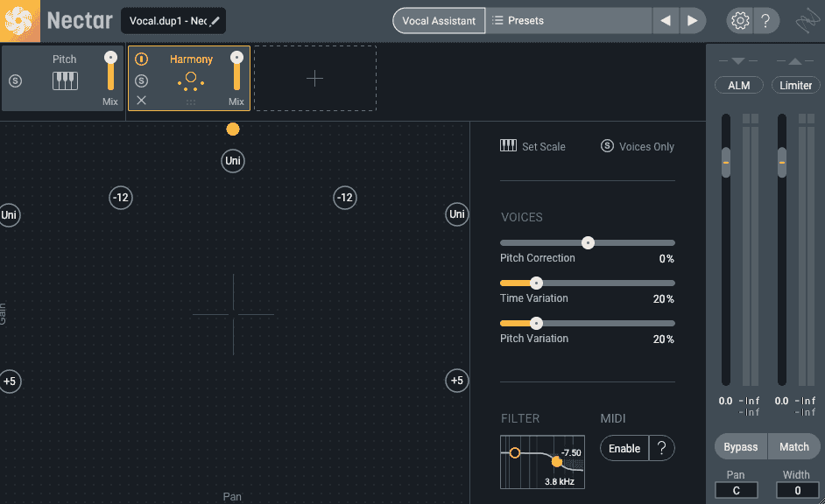Select the top center Uni voice node
The image size is (825, 504).
pyautogui.click(x=233, y=161)
